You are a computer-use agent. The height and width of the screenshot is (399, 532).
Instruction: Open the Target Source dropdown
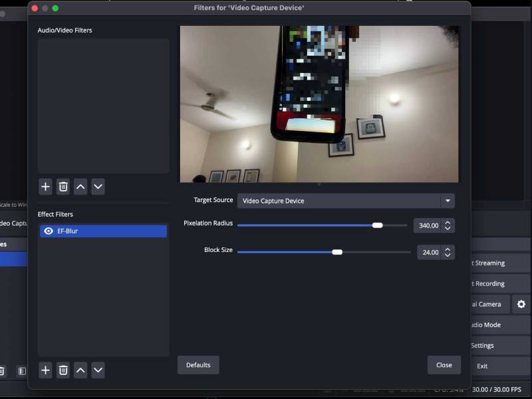point(448,200)
